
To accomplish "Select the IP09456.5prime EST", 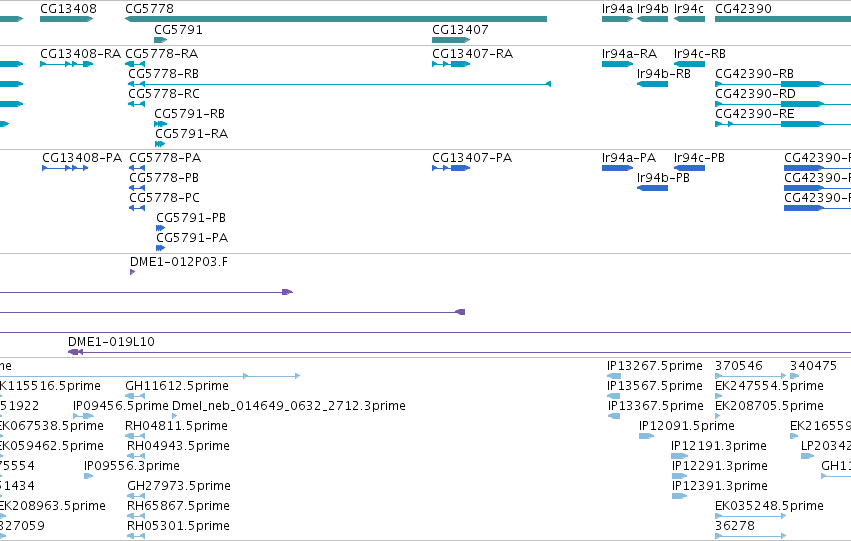I will click(84, 416).
